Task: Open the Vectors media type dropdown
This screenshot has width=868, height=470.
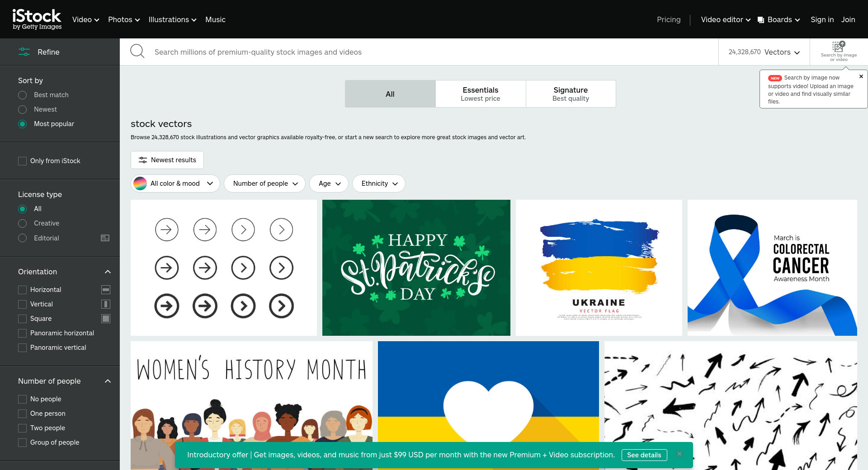Action: [764, 52]
